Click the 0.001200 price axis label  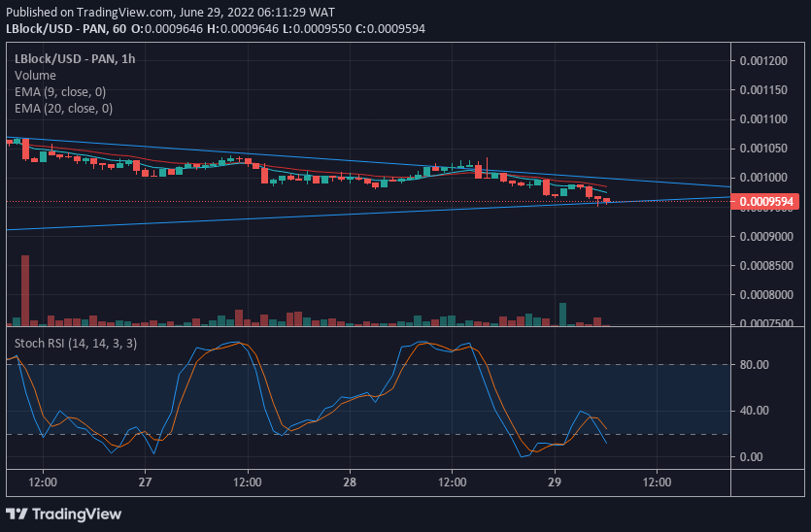763,61
